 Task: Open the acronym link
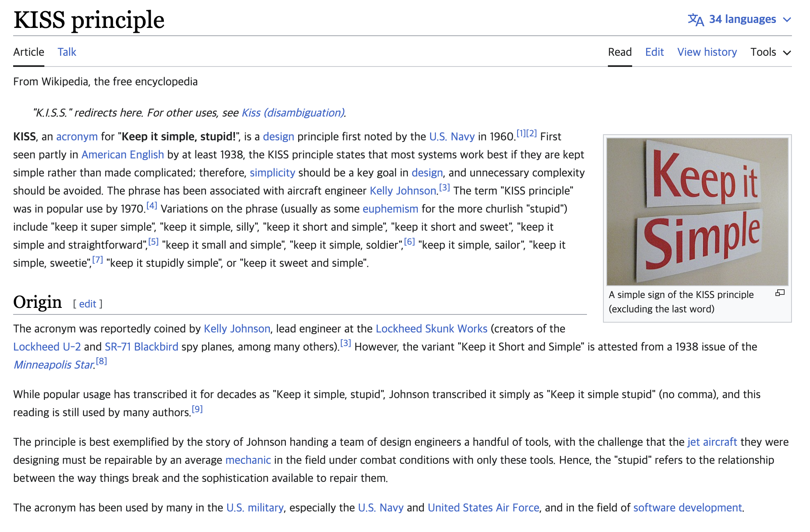click(x=77, y=137)
